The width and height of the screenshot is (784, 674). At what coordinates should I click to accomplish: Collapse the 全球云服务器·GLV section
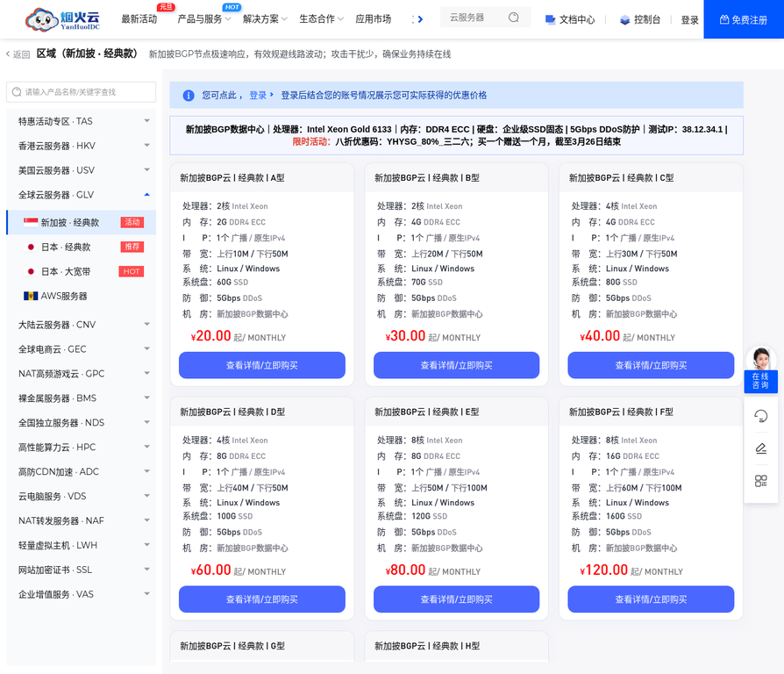[147, 194]
